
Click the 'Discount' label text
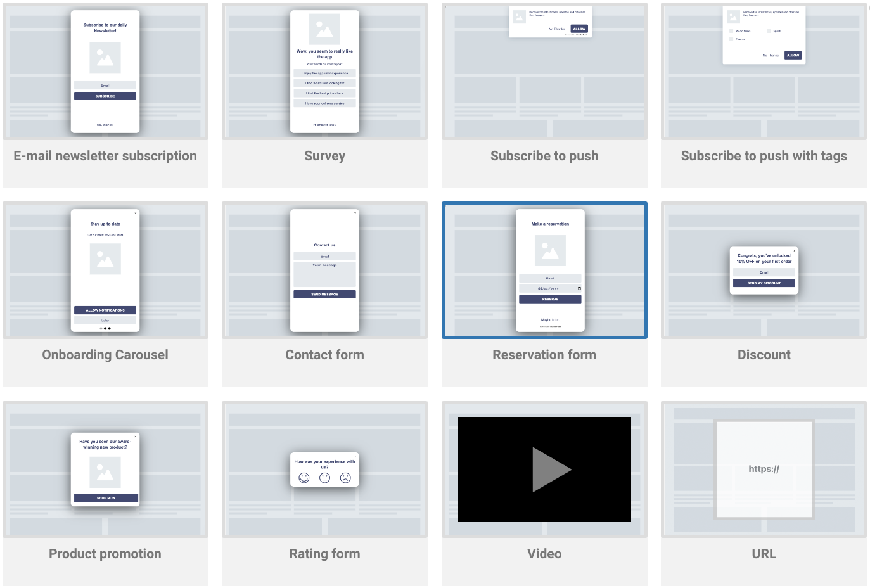pyautogui.click(x=764, y=355)
